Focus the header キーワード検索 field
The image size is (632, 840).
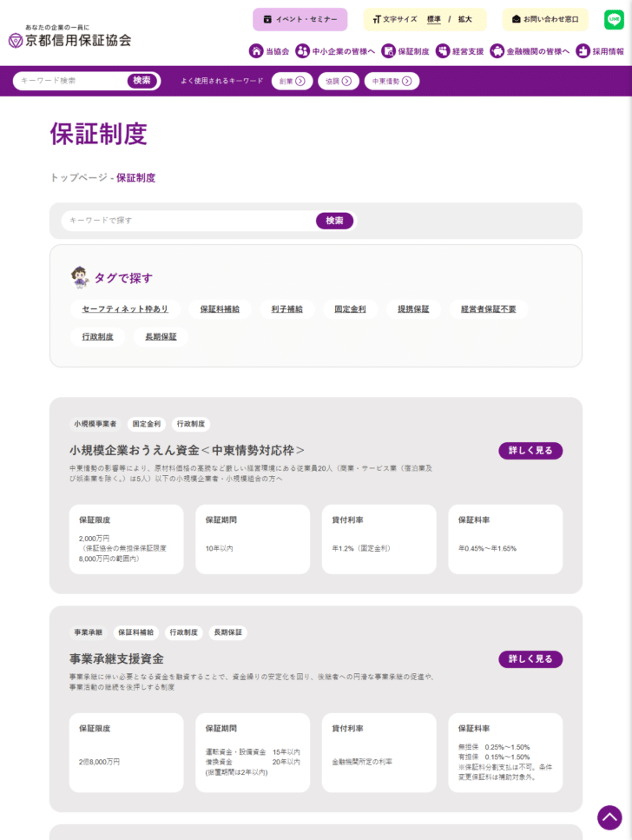(72, 81)
